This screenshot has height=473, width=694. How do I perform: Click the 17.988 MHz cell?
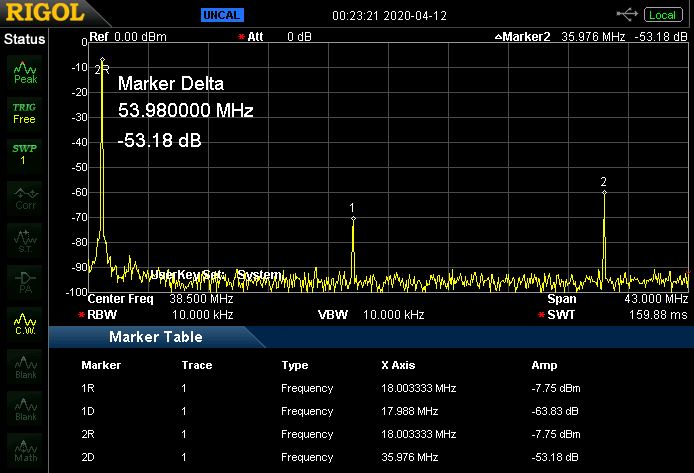[409, 411]
